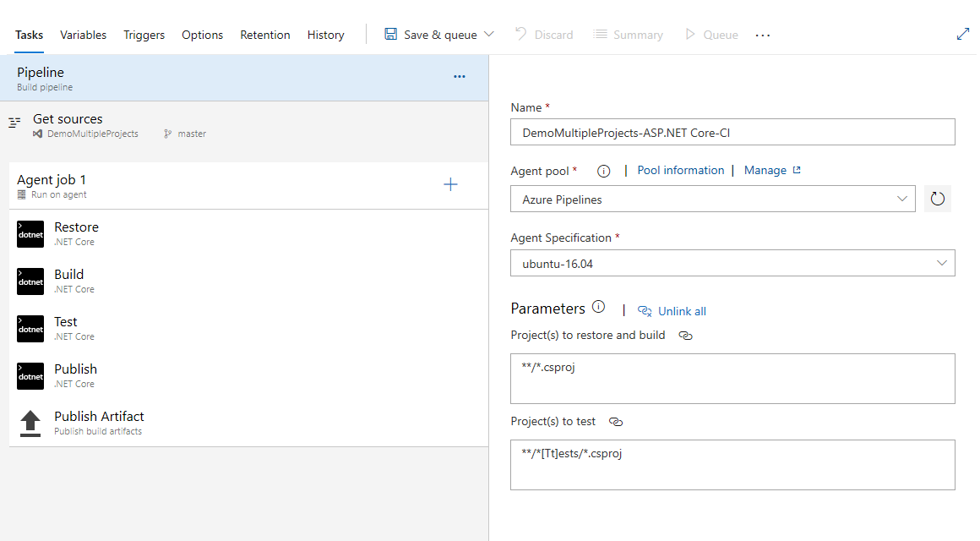Open the Agent Specification dropdown
This screenshot has width=980, height=541.
[941, 263]
